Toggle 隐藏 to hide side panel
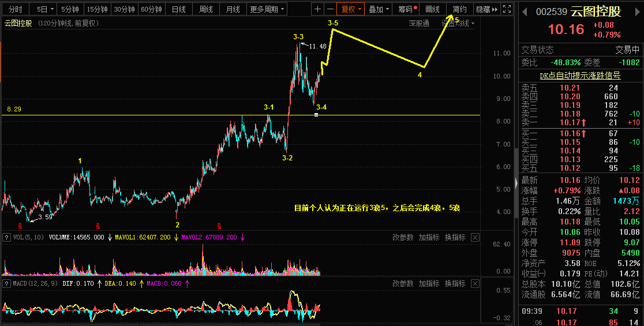 pos(486,9)
